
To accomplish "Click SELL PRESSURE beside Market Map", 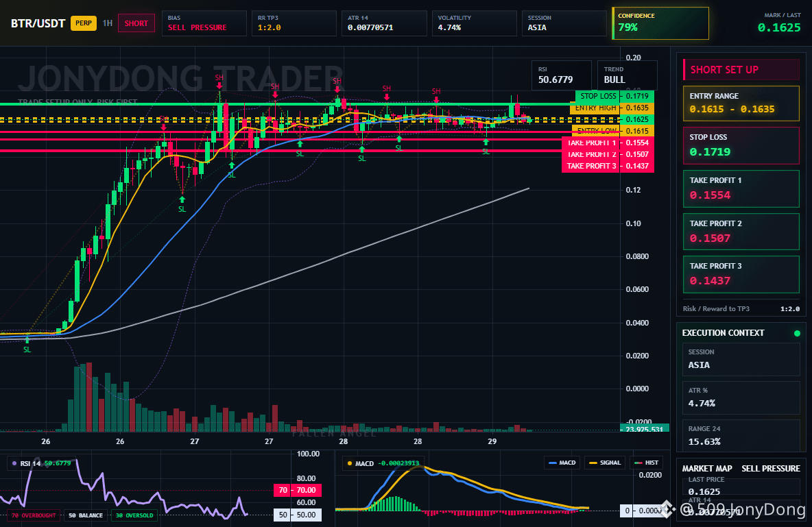I will [x=771, y=469].
